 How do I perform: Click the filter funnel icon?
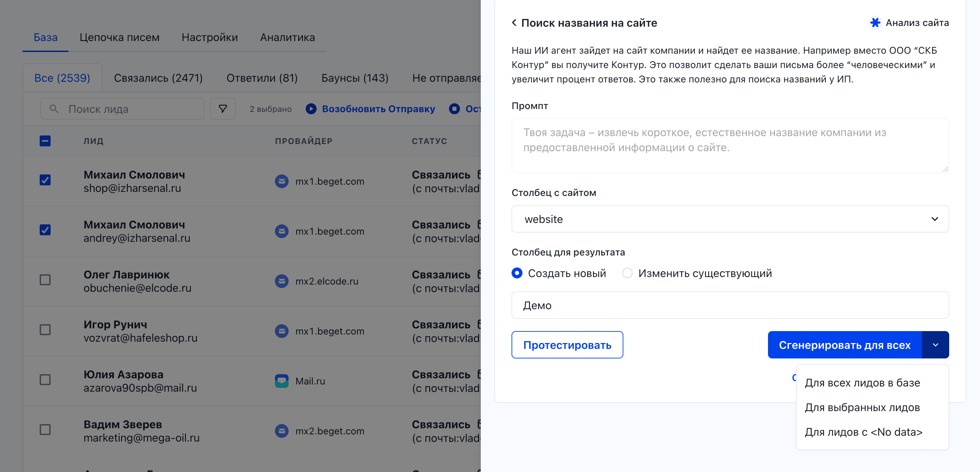click(223, 109)
